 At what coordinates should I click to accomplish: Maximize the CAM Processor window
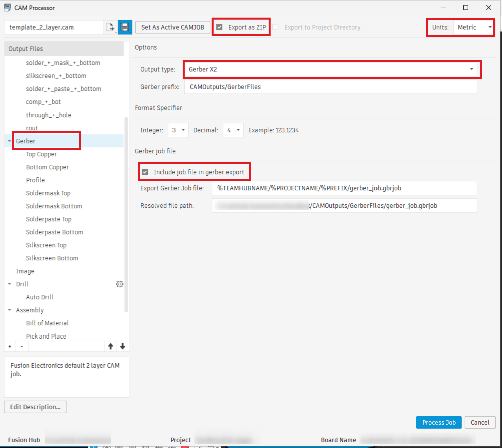pos(466,7)
